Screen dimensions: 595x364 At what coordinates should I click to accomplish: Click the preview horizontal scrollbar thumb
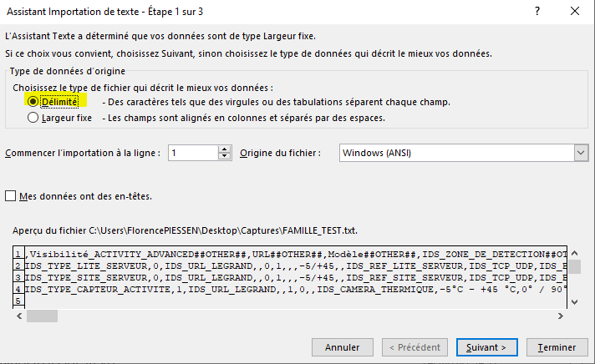(x=42, y=316)
